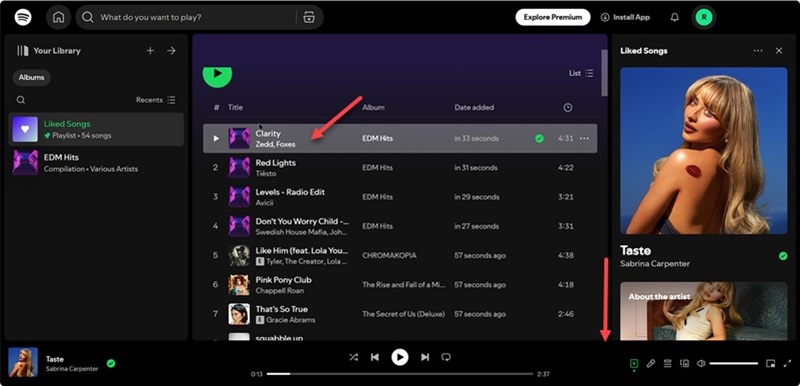Skip to previous track
This screenshot has height=386, width=800.
(x=375, y=357)
